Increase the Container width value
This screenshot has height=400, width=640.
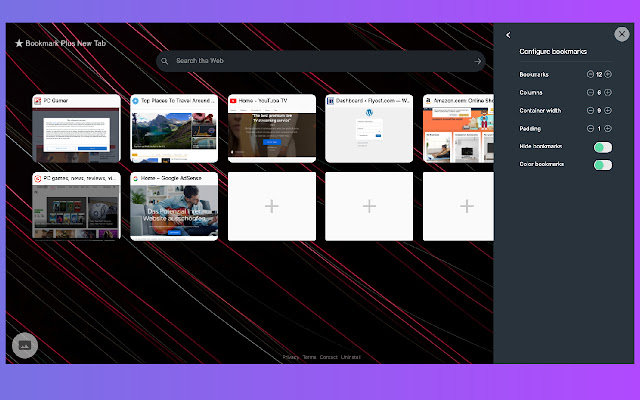[607, 111]
